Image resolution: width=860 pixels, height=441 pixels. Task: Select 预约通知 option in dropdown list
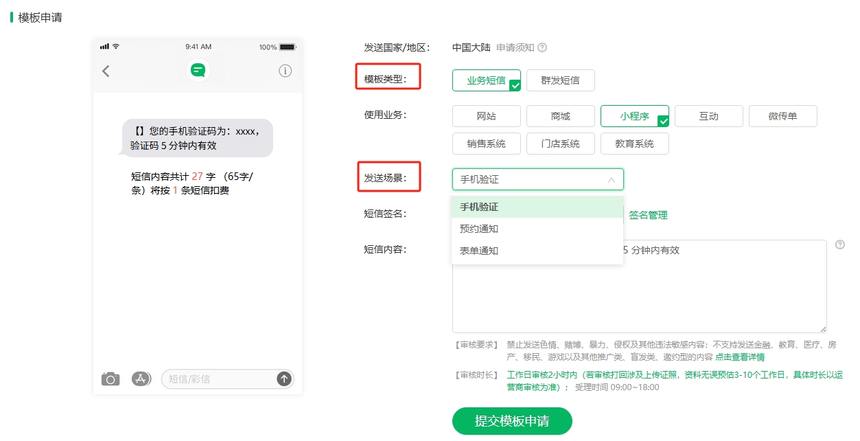(x=538, y=229)
